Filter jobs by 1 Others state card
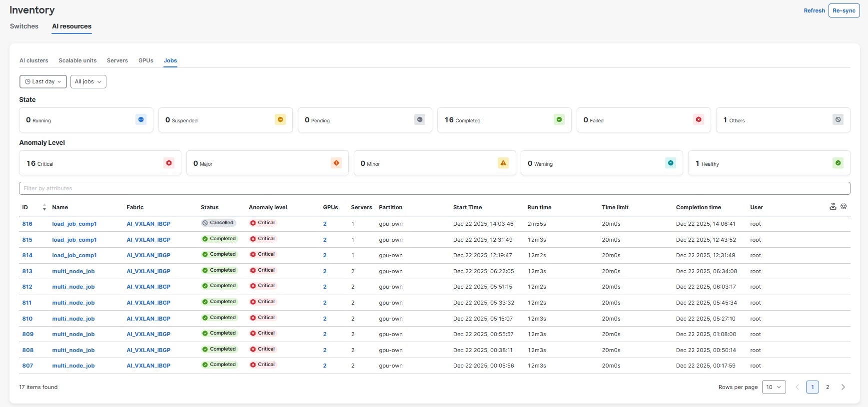The image size is (868, 407). (782, 120)
